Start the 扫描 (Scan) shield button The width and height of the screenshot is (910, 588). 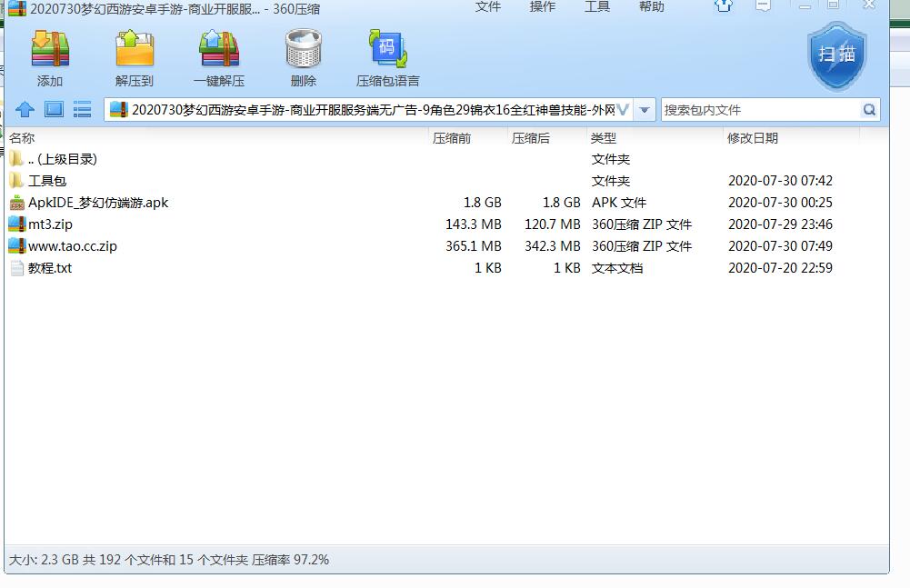[x=836, y=55]
